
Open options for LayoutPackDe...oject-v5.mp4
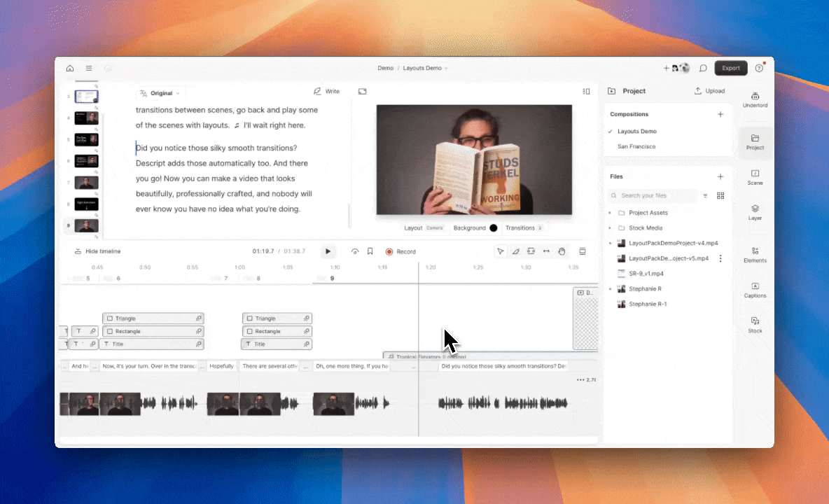pyautogui.click(x=720, y=258)
